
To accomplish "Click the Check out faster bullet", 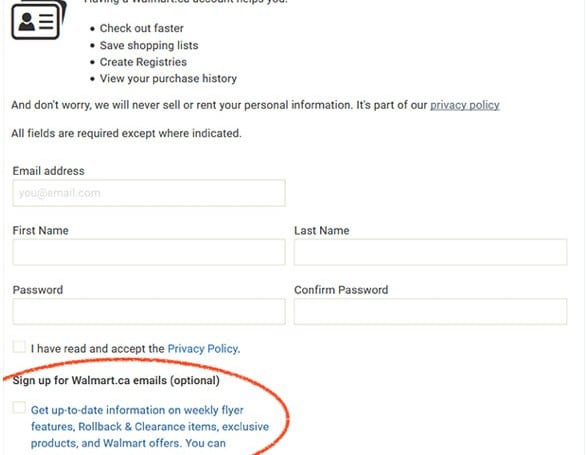I will pyautogui.click(x=142, y=28).
